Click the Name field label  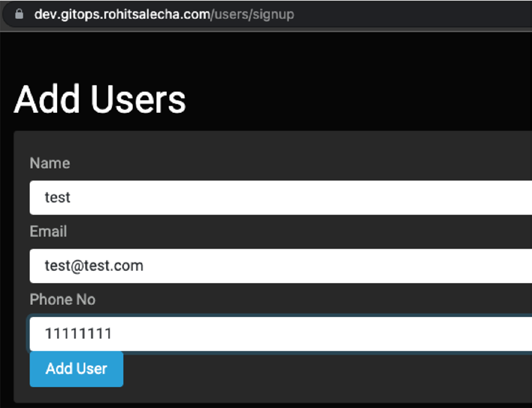50,163
